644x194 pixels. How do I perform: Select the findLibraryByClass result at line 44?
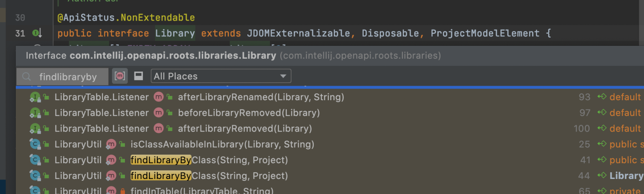[209, 176]
